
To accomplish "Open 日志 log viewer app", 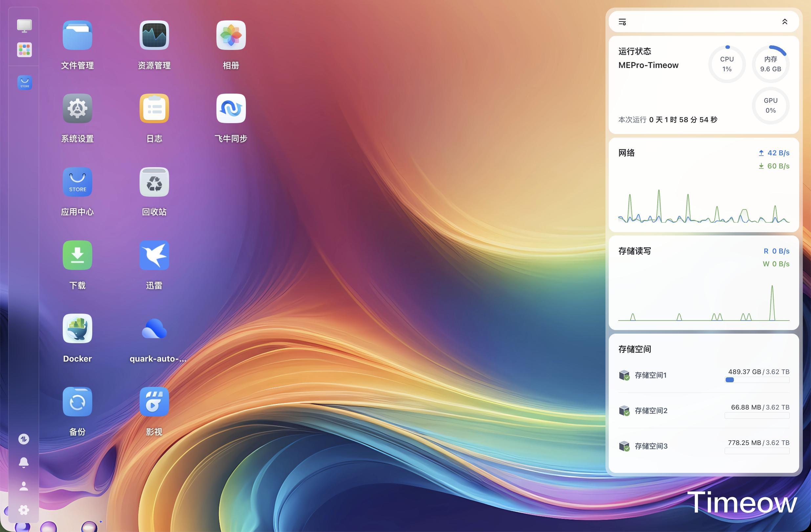I will pyautogui.click(x=154, y=109).
